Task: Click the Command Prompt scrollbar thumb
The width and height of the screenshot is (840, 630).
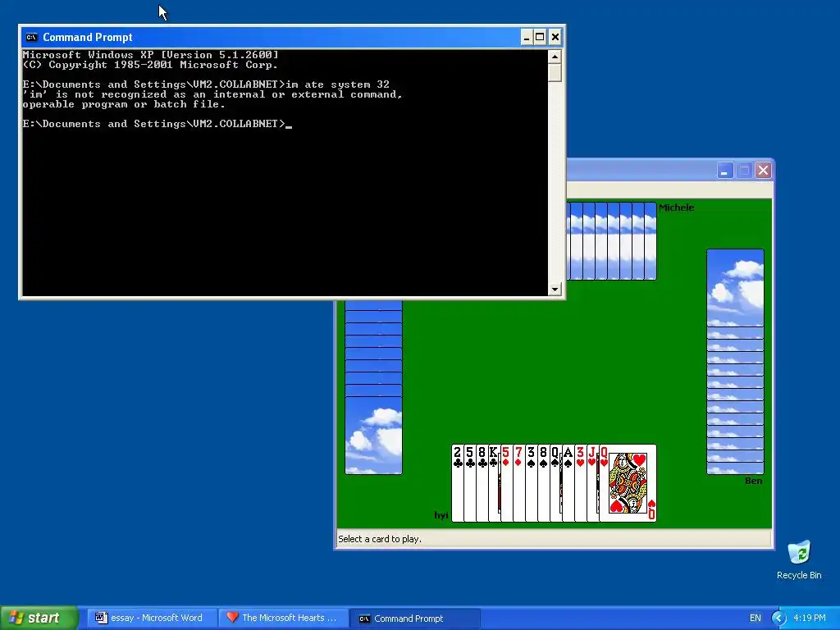Action: 555,72
